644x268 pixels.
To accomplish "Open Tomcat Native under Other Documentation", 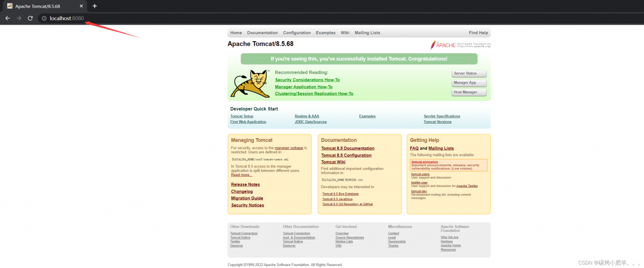I will pyautogui.click(x=293, y=241).
